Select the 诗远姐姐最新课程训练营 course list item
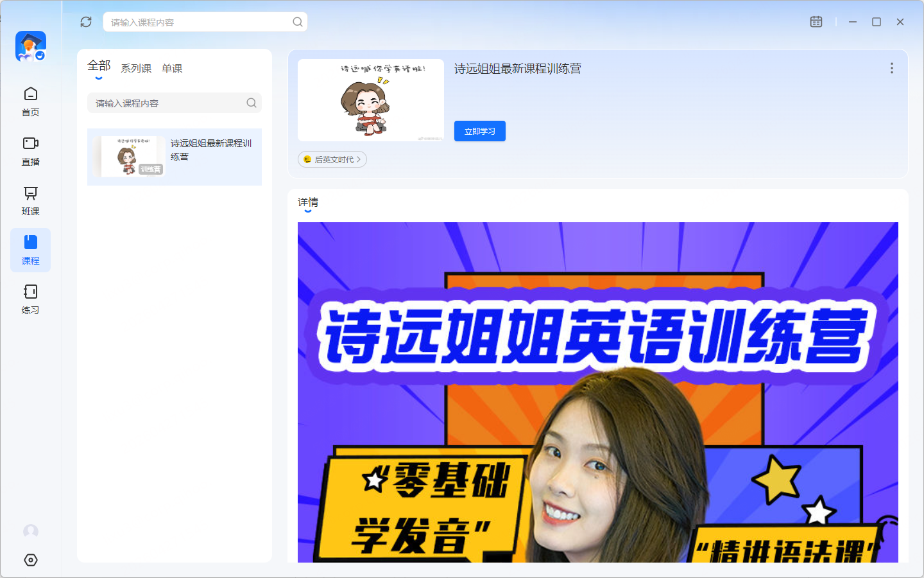The height and width of the screenshot is (578, 924). pyautogui.click(x=175, y=157)
